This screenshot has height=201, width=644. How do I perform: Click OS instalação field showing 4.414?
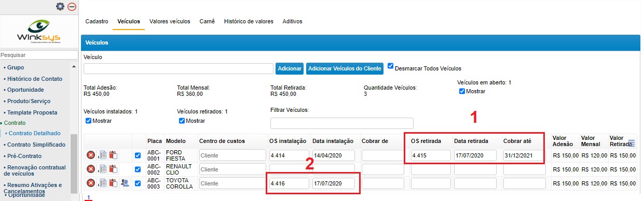tap(289, 155)
